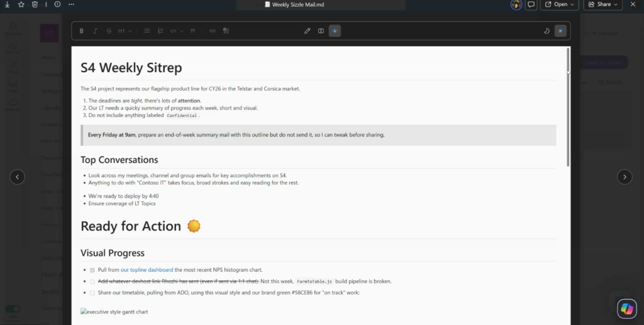Insert a numbered list

(160, 31)
